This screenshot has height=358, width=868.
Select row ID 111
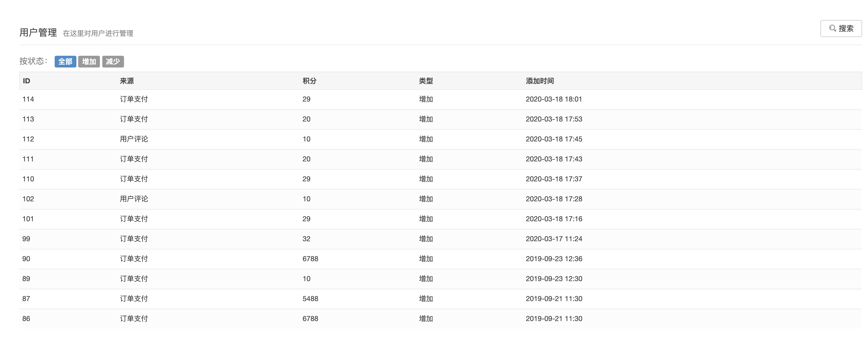[x=440, y=159]
